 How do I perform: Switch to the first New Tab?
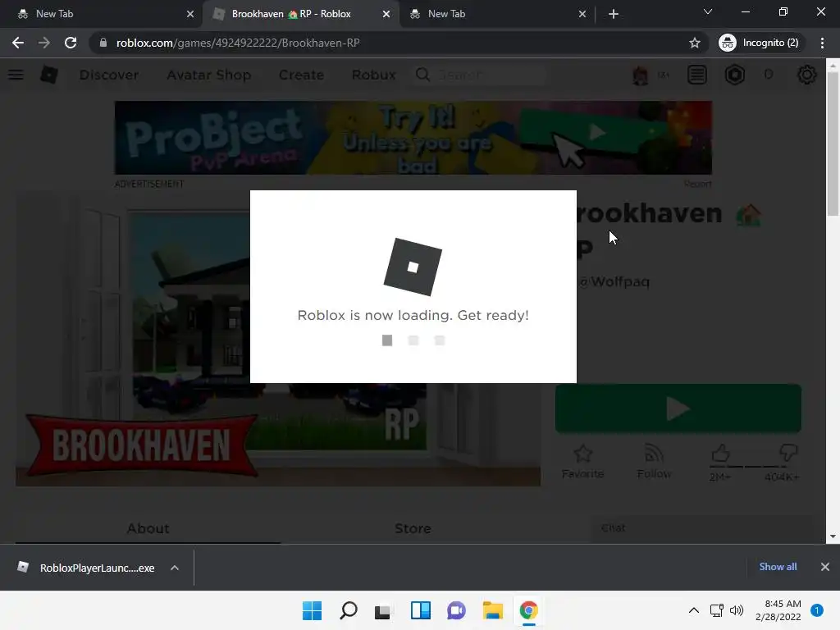point(102,14)
